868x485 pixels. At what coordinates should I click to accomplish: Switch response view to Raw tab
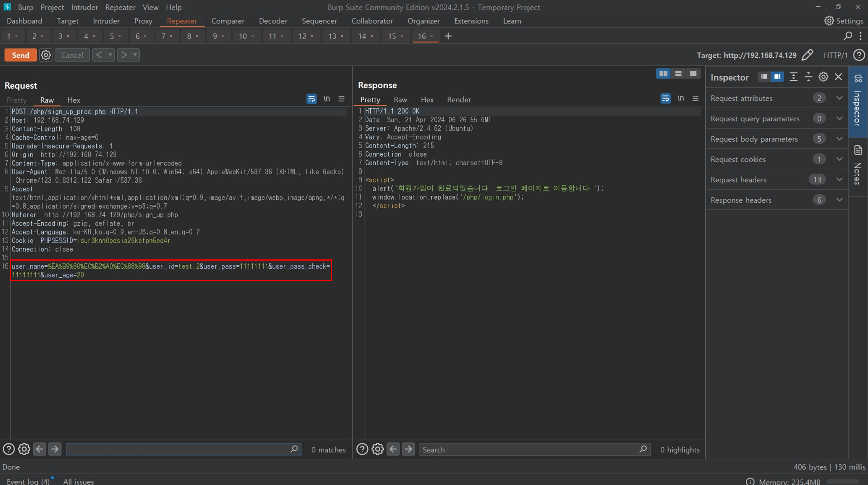click(400, 100)
